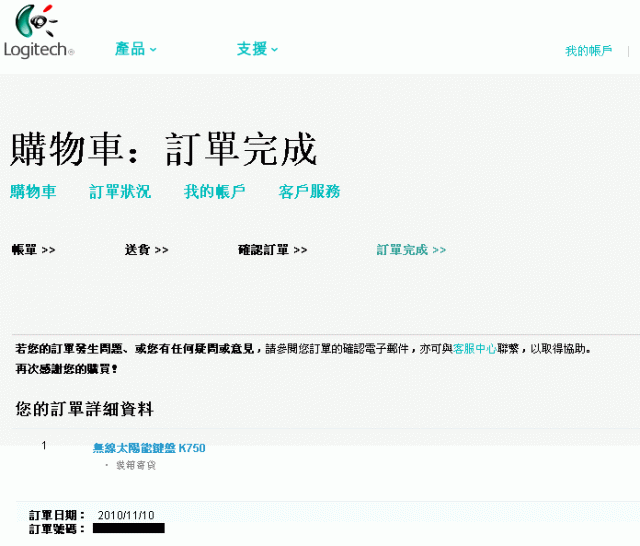Click the order date 2010/11/10
Screen dimensions: 640x546
click(126, 515)
